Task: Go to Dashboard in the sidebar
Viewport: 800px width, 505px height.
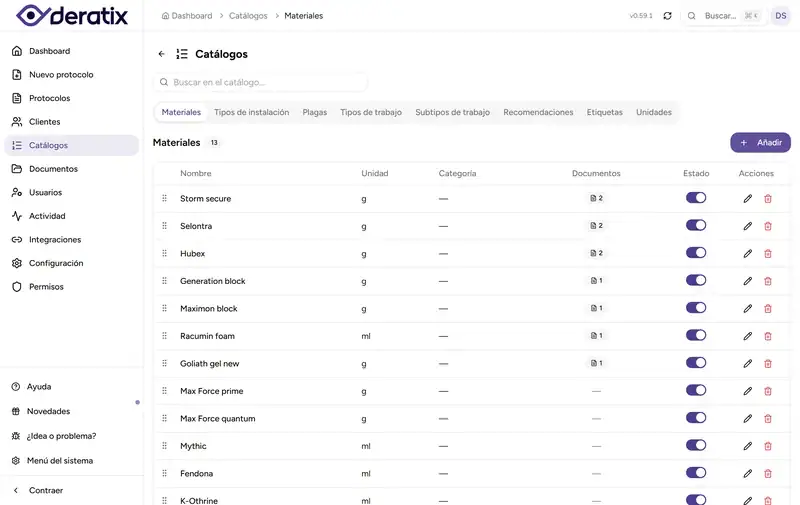Action: coord(71,51)
